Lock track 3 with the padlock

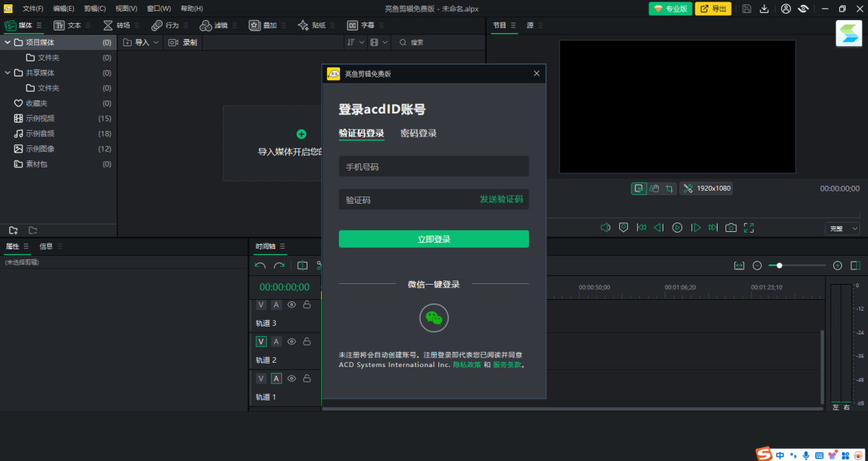click(307, 305)
